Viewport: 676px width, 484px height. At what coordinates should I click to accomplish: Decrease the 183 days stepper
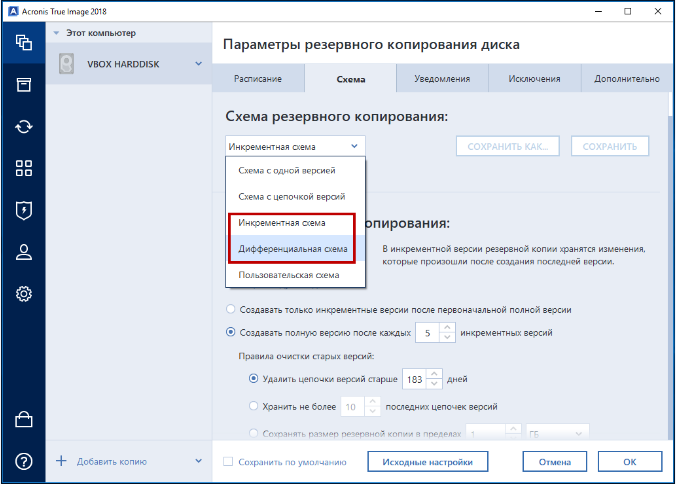[x=434, y=384]
